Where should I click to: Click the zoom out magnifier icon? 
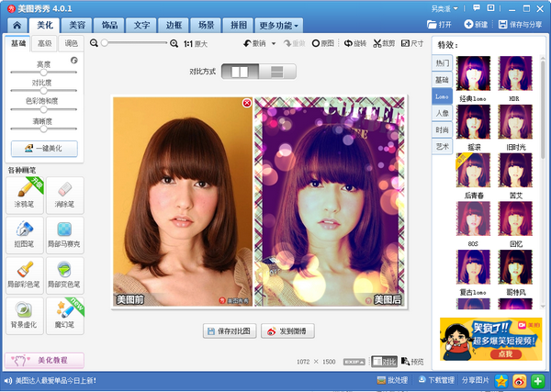(x=94, y=43)
